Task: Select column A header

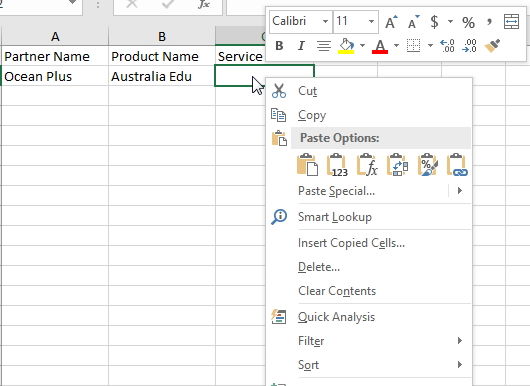Action: pos(55,36)
